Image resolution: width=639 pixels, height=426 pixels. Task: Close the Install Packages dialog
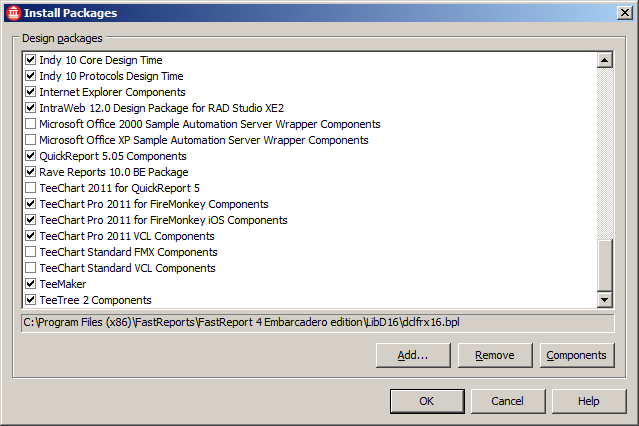[625, 13]
